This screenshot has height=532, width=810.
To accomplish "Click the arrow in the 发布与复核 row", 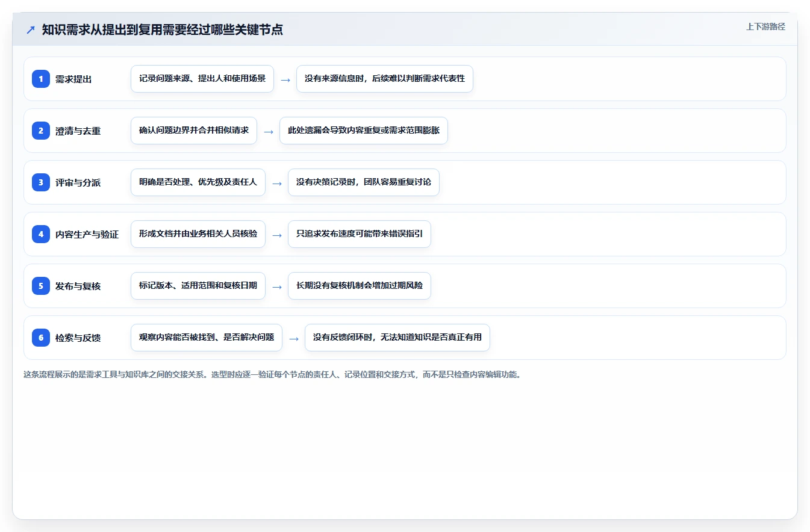I will click(x=277, y=286).
